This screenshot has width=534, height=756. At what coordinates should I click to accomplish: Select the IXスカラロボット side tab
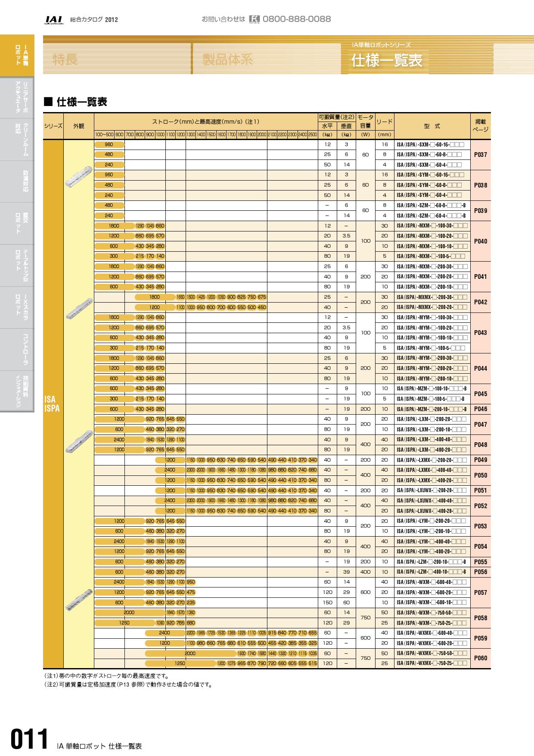point(17,307)
